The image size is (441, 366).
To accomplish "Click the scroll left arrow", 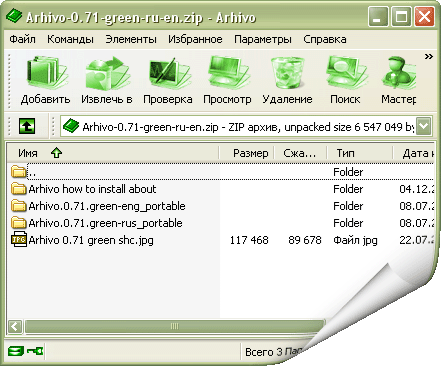I will [15, 327].
